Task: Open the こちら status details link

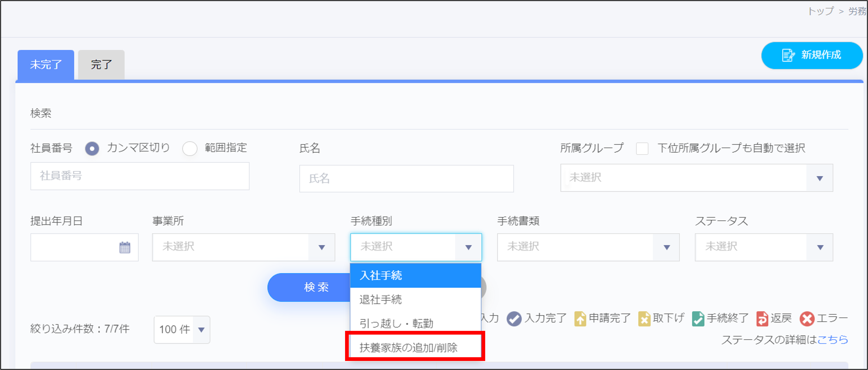Action: (833, 339)
